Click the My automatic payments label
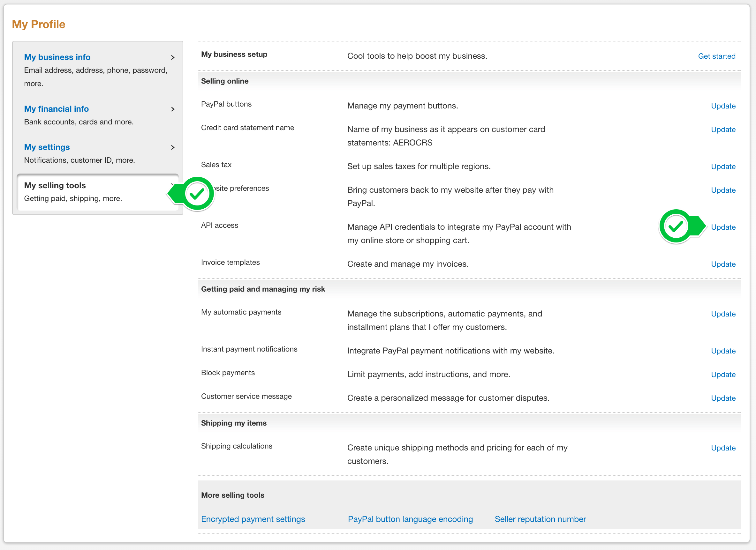 click(x=241, y=312)
